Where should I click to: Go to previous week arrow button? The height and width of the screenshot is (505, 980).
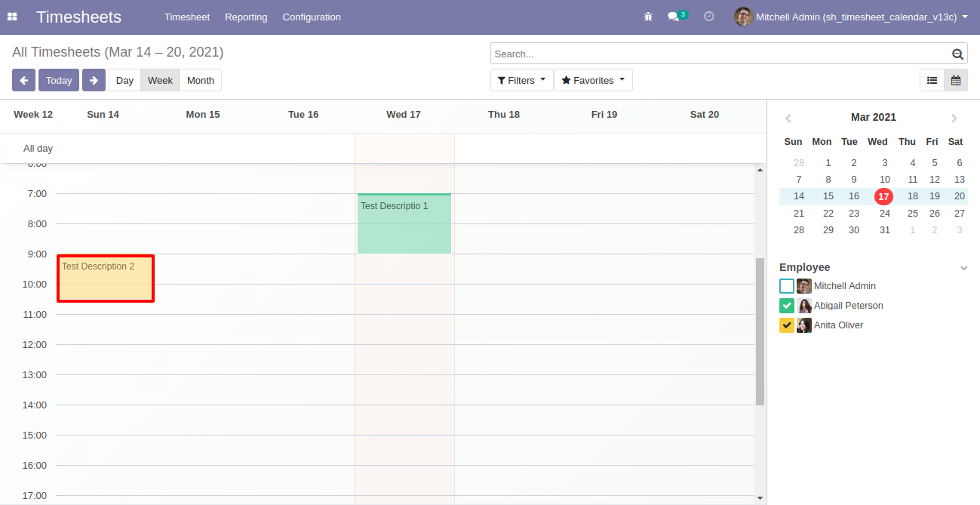(23, 80)
